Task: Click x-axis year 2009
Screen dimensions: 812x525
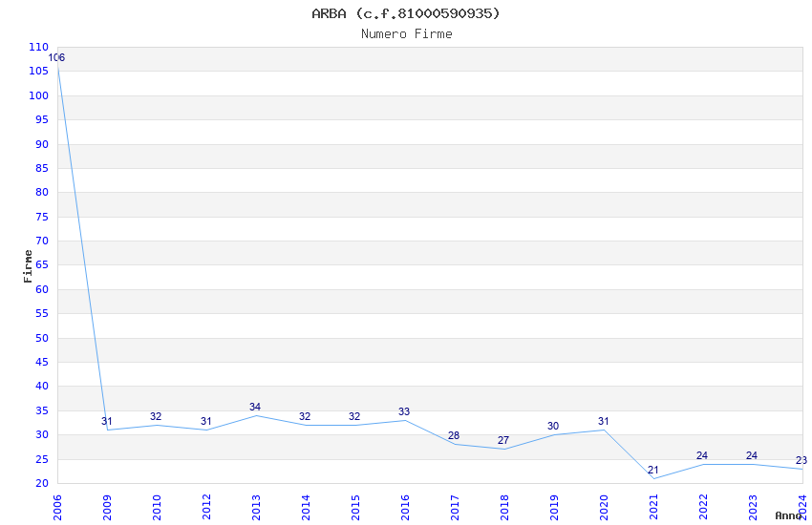Action: click(x=107, y=508)
